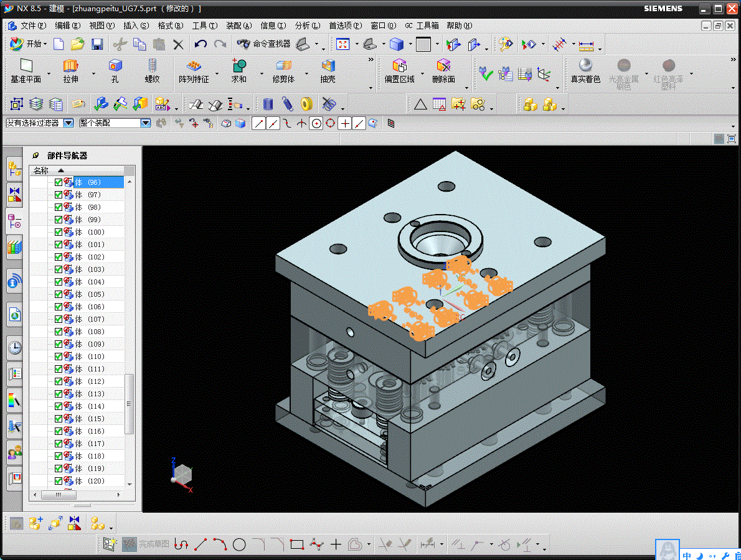The width and height of the screenshot is (741, 560).
Task: Open the 分析 (Analysis) menu
Action: pos(307,26)
